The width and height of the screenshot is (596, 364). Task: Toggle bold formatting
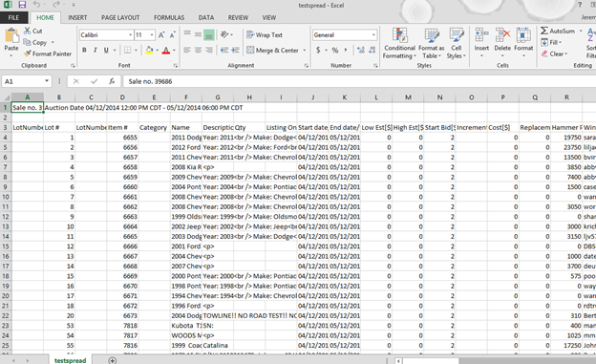(84, 50)
